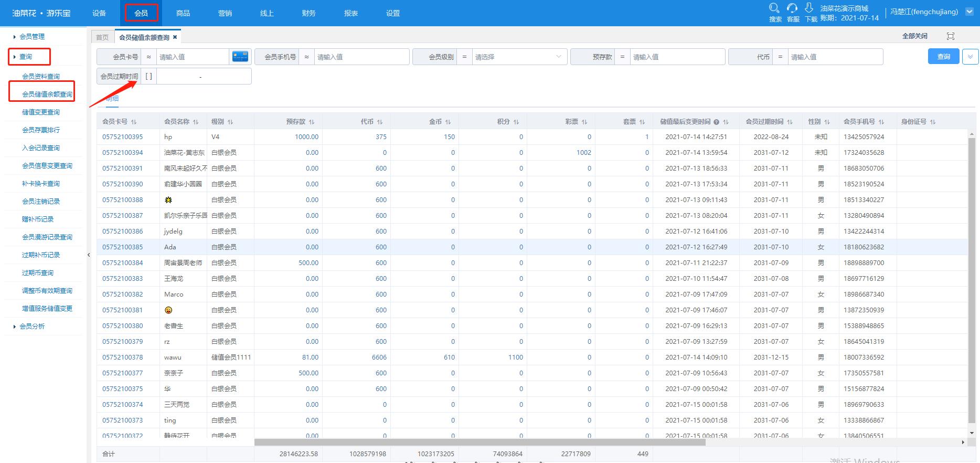Click the search magnifier icon in header
The height and width of the screenshot is (463, 980).
click(774, 8)
